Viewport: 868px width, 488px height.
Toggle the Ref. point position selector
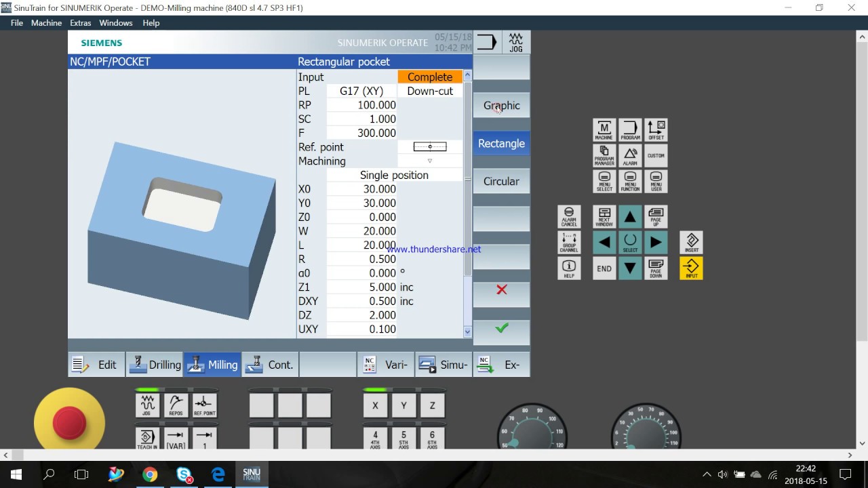430,147
